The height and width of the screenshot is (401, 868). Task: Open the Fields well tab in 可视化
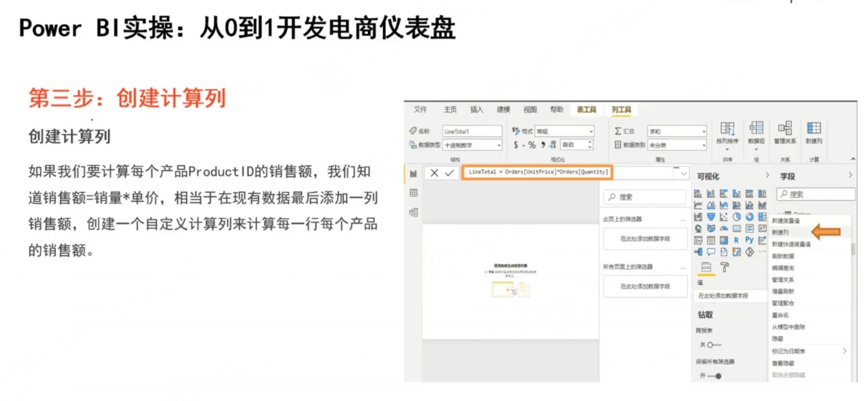click(x=706, y=267)
